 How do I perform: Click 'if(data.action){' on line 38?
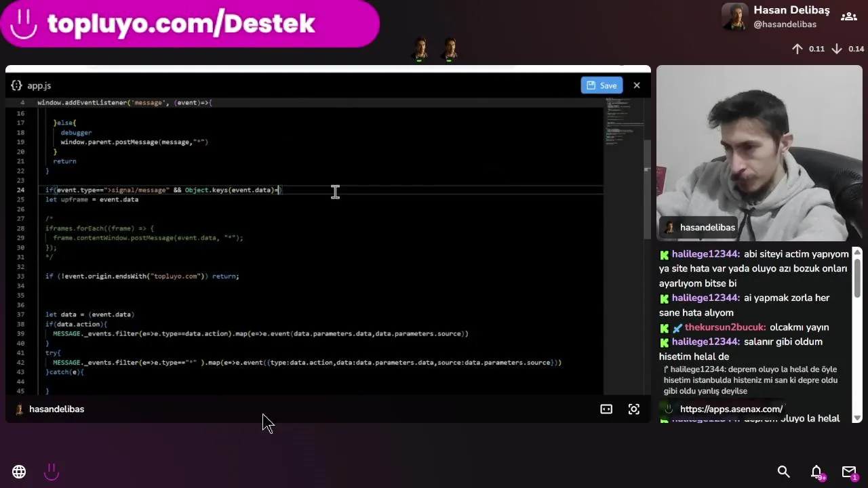76,324
